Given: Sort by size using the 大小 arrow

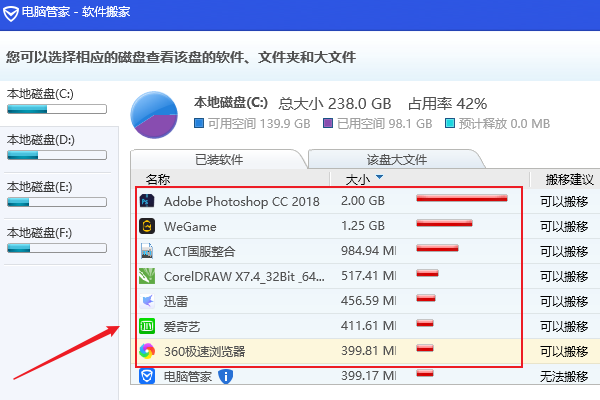Looking at the screenshot, I should [379, 179].
